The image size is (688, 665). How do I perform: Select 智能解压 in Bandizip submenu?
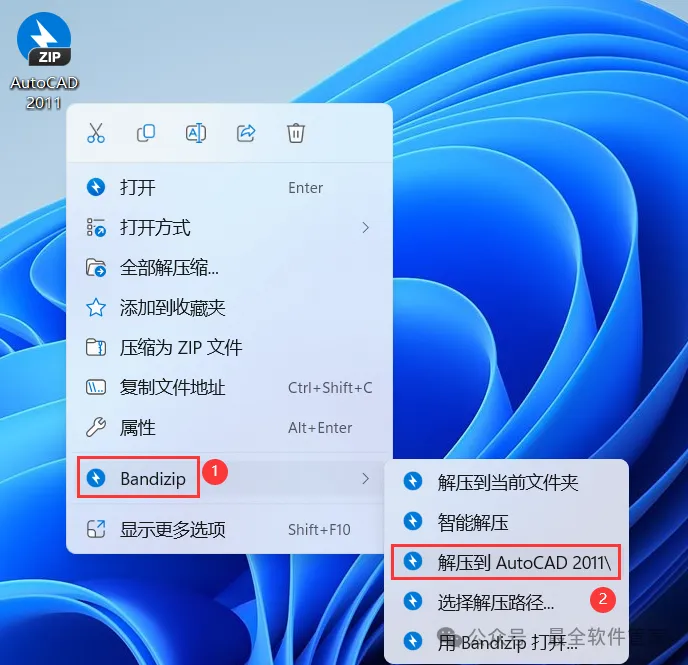pos(506,522)
